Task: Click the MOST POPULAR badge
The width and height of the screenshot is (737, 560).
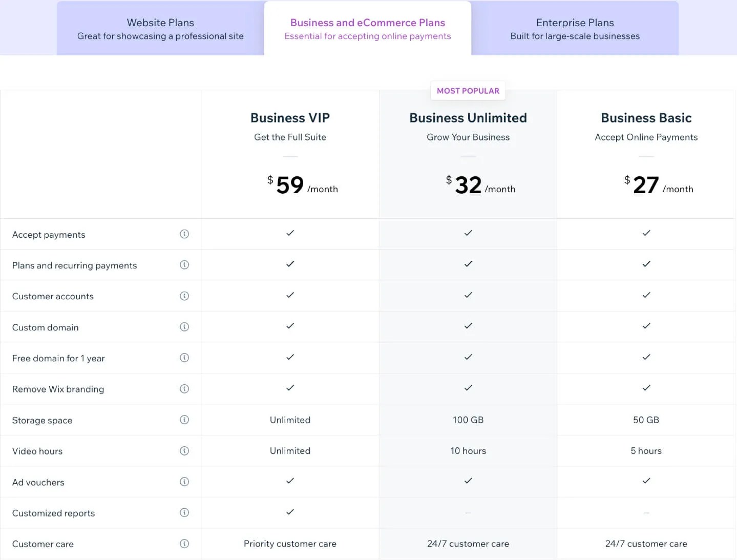Action: point(468,91)
